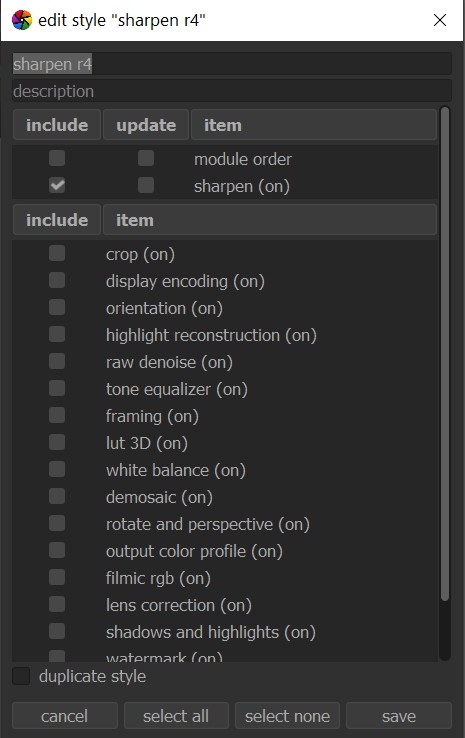Check include box for filmic rgb (on)
This screenshot has width=465, height=738.
pos(57,578)
